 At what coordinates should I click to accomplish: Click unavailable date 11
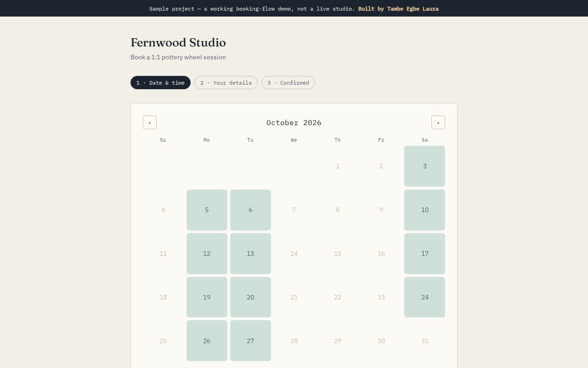click(163, 253)
